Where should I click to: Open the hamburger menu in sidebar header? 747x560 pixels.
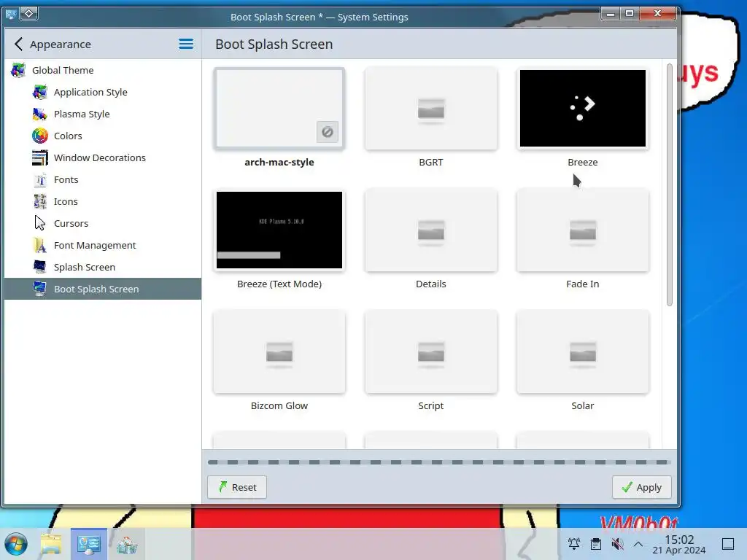186,44
